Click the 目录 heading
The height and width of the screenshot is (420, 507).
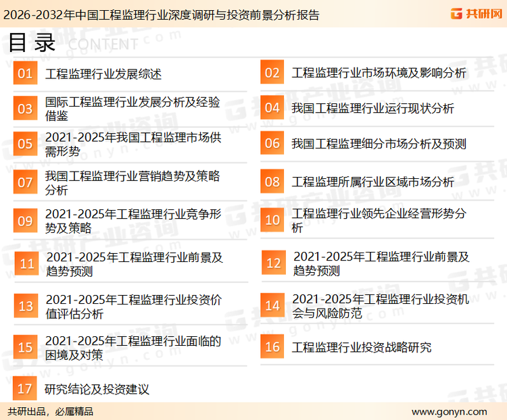coord(32,43)
